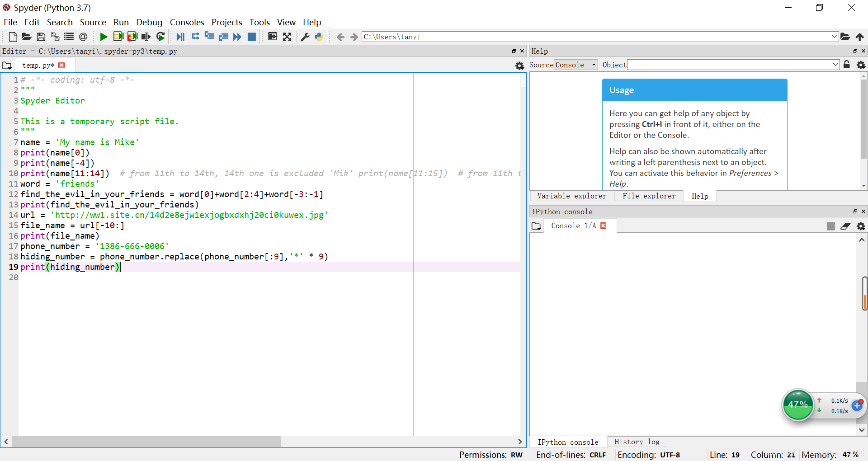Create a new file with the toolbar icon
The image size is (868, 461).
click(x=13, y=37)
